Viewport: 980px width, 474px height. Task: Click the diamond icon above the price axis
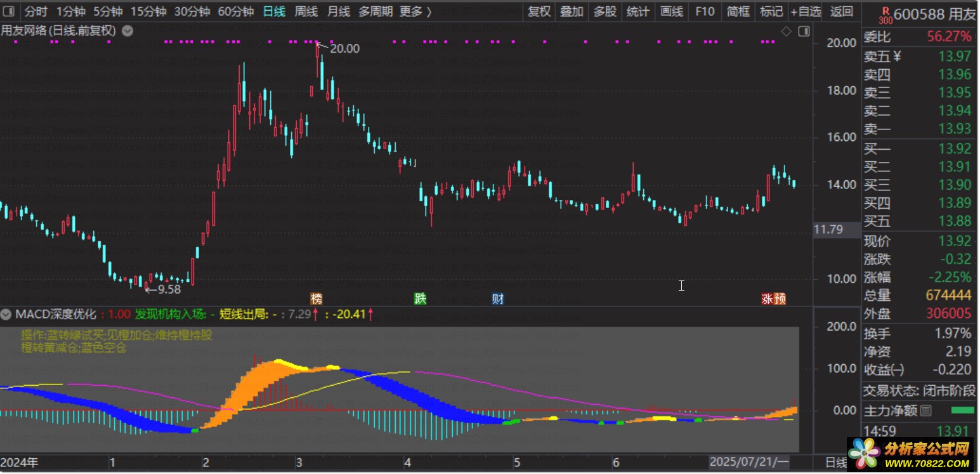tap(786, 30)
